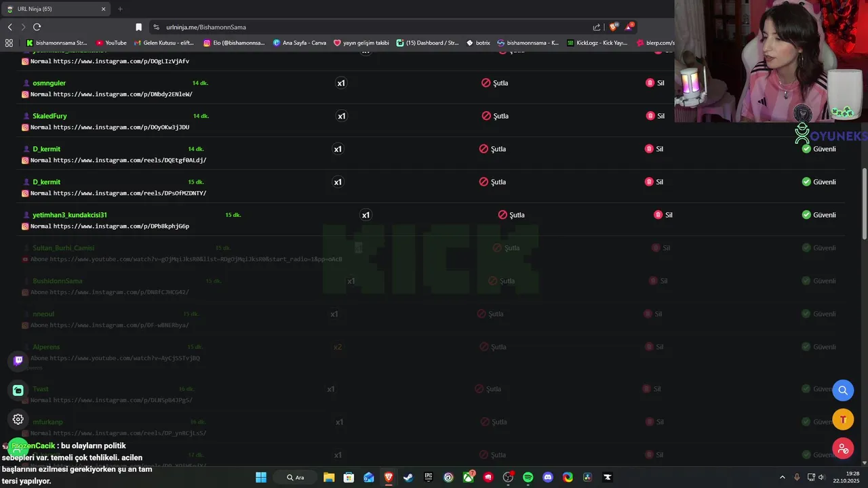Viewport: 868px width, 488px height.
Task: Click the username osmnguler
Action: [49, 83]
